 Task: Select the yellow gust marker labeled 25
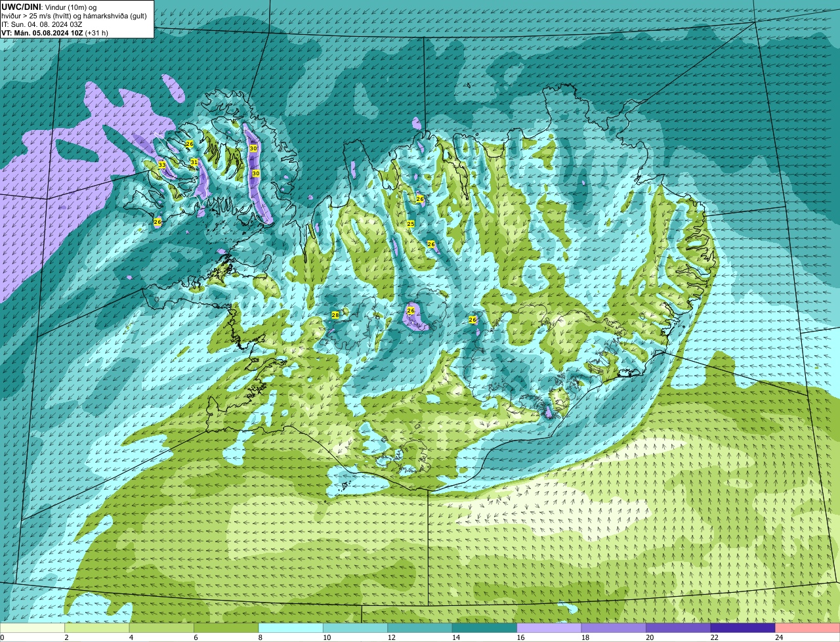[411, 224]
